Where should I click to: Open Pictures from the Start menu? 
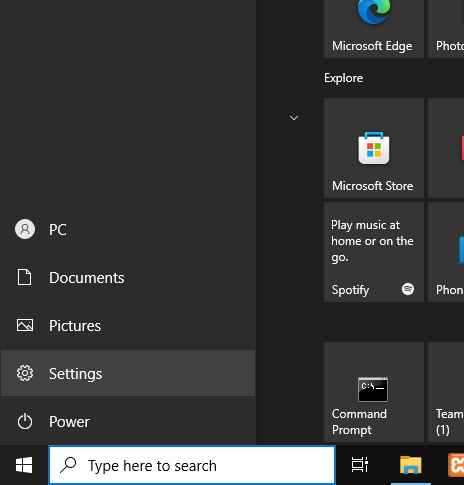[128, 325]
